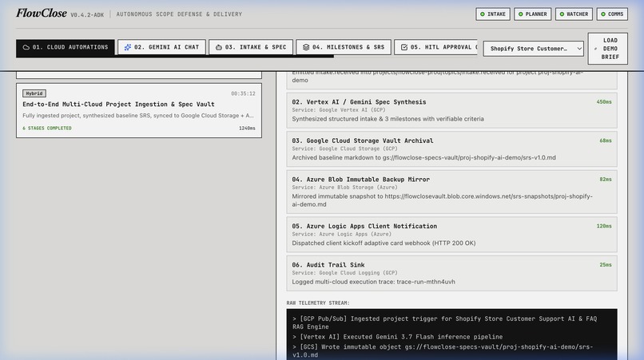The image size is (644, 360).
Task: Click the 'Dispatched client kickoff adaptive card webhook' text
Action: tap(384, 243)
